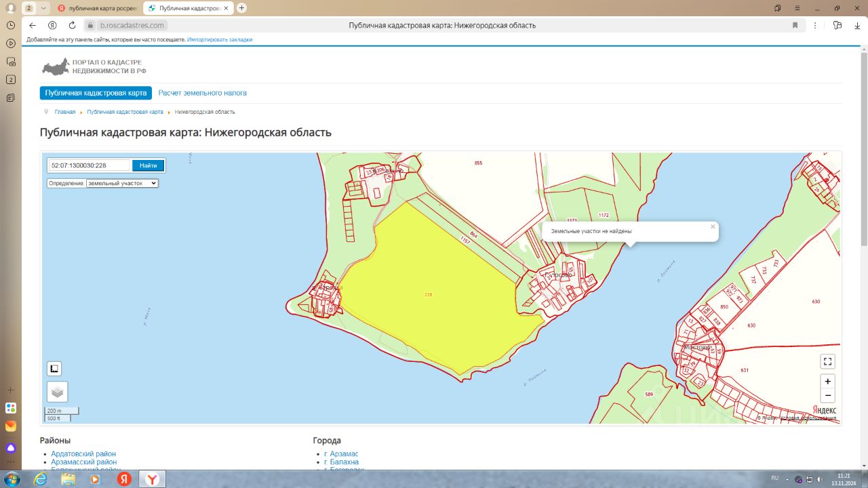Open the page options three-dot menu

pyautogui.click(x=816, y=25)
